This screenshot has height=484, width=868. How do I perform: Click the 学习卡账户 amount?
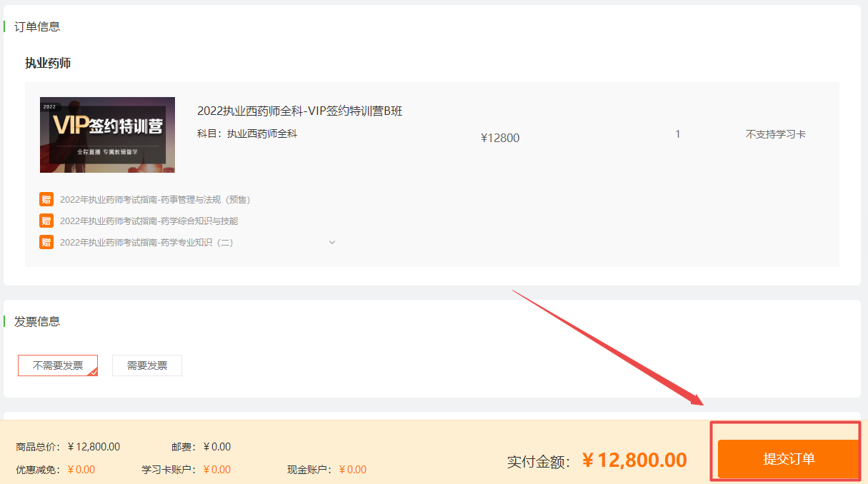tap(217, 470)
